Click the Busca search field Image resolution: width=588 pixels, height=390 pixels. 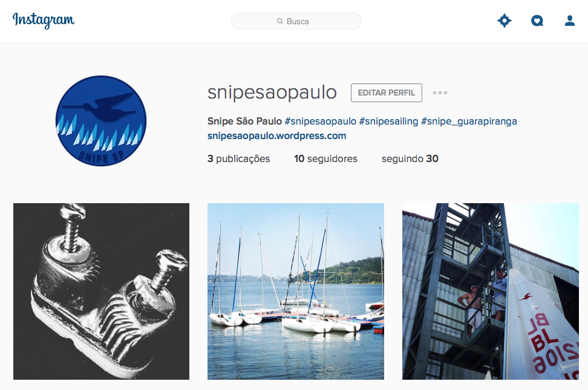tap(296, 21)
